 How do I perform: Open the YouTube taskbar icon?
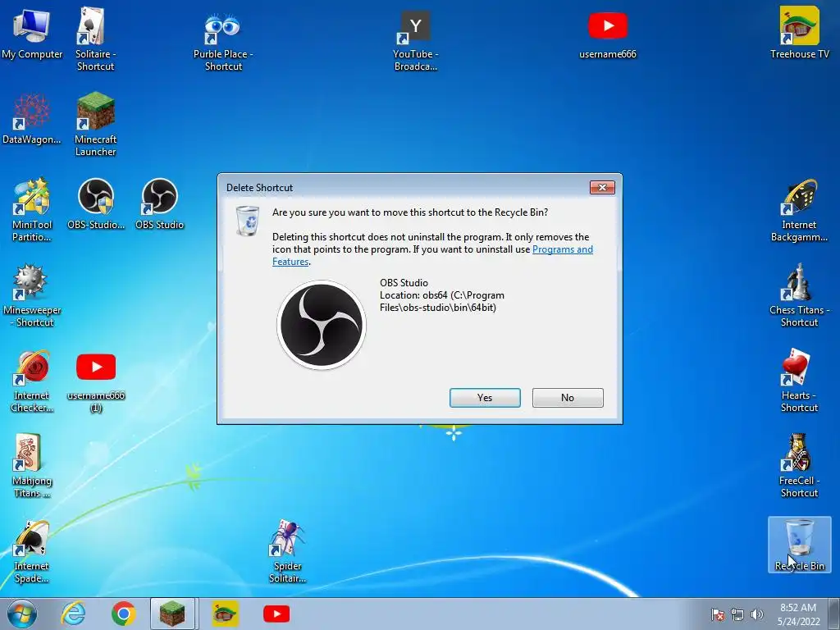click(276, 614)
